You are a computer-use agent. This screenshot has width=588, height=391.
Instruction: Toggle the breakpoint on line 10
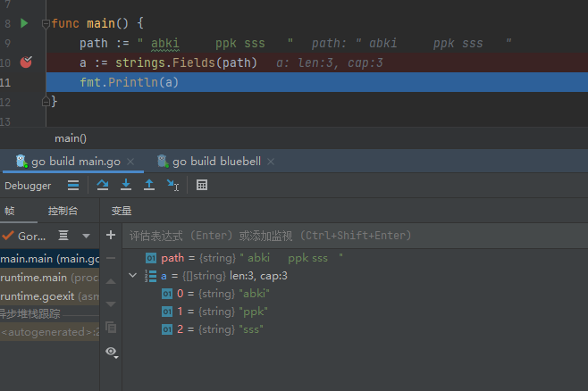point(26,62)
